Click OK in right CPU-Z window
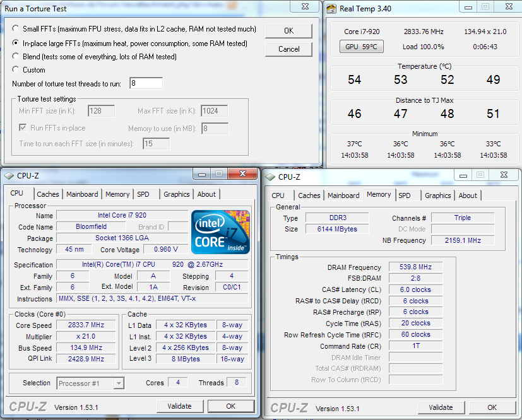This screenshot has height=420, width=522. pos(492,407)
